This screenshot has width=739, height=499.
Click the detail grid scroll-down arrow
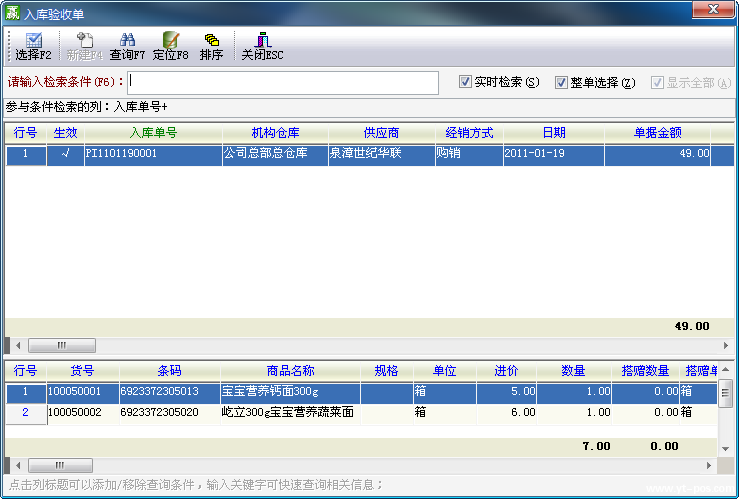point(725,449)
